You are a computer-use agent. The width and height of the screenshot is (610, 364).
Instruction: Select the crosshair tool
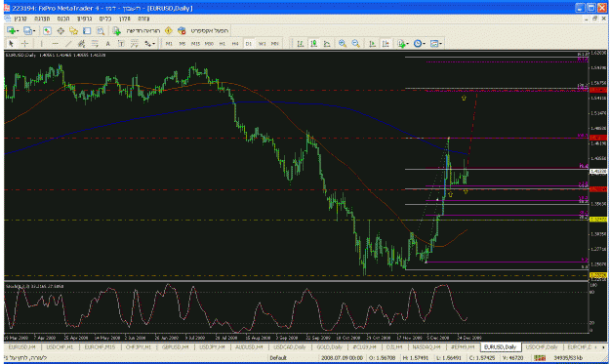[25, 44]
